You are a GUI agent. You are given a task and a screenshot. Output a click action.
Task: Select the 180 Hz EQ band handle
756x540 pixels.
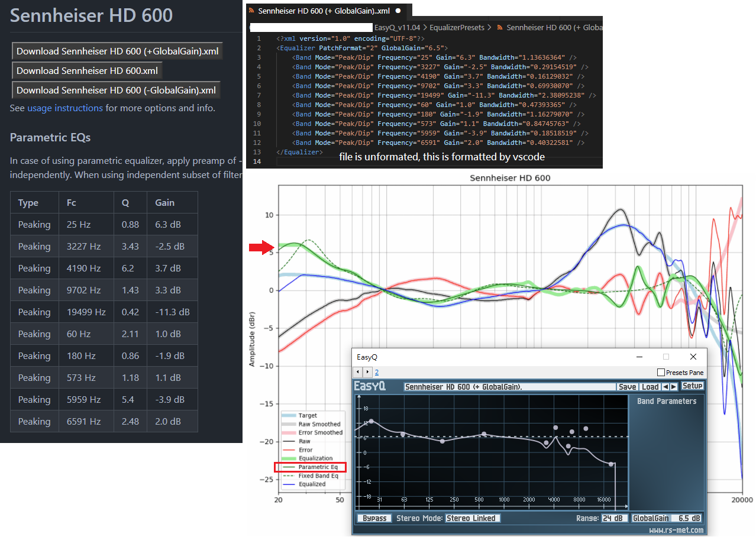pyautogui.click(x=442, y=441)
